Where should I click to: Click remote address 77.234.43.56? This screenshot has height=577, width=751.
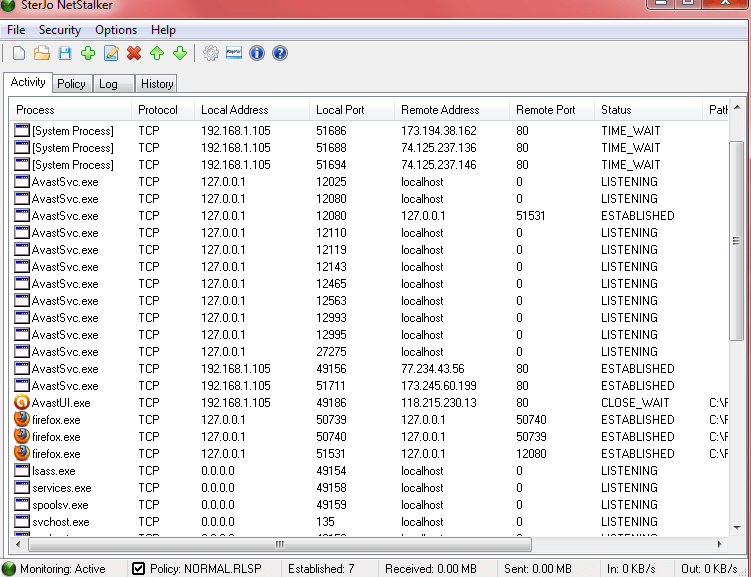(x=433, y=369)
